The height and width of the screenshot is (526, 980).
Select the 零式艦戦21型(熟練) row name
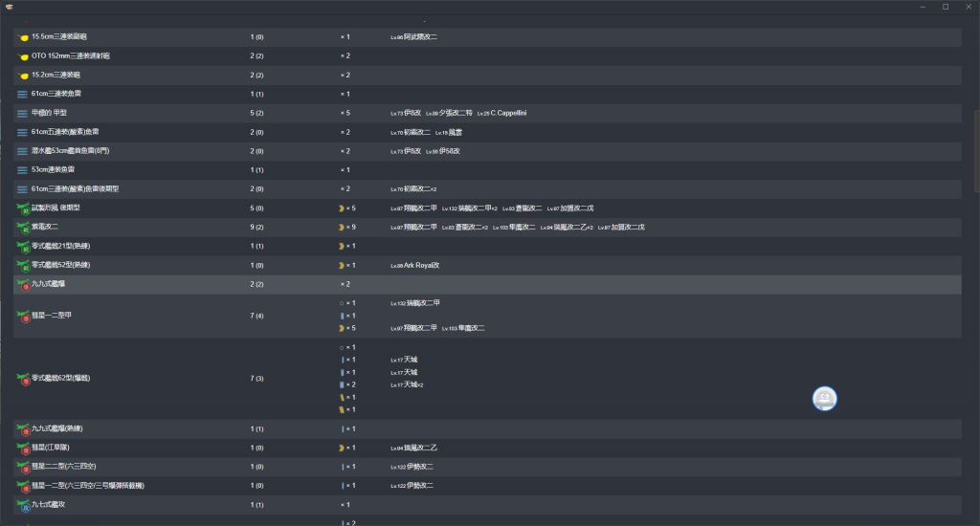coord(65,246)
